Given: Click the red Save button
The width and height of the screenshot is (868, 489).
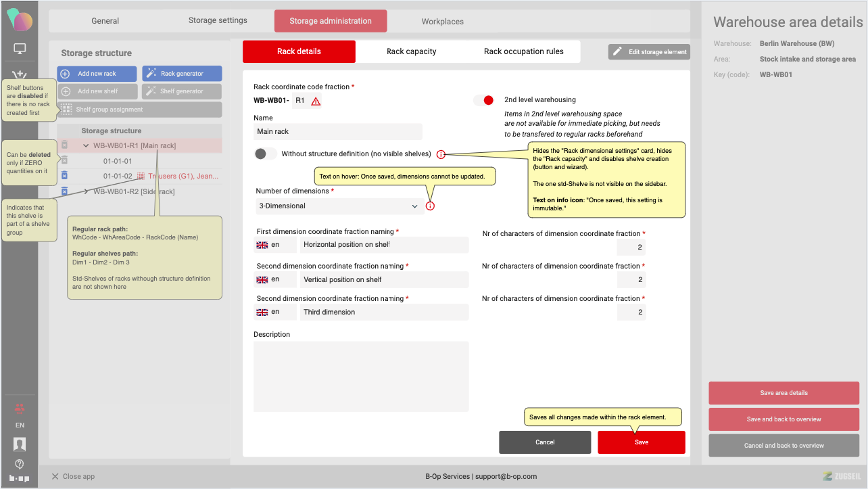Looking at the screenshot, I should click(x=641, y=442).
